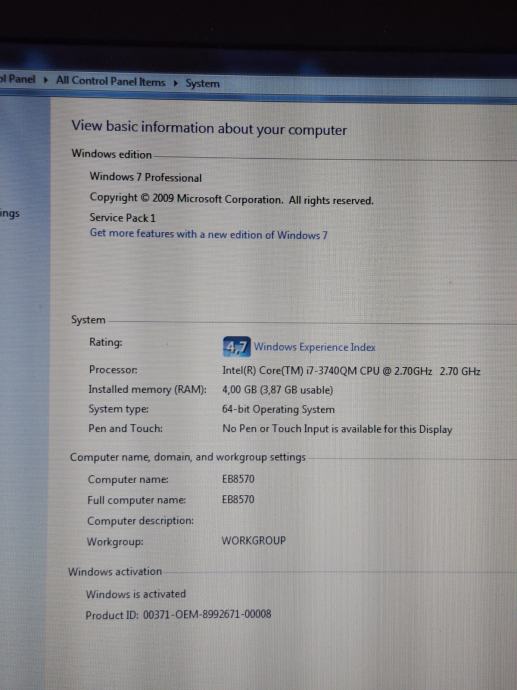Click 'View basic information about your computer' heading
The image size is (517, 690).
[x=209, y=128]
